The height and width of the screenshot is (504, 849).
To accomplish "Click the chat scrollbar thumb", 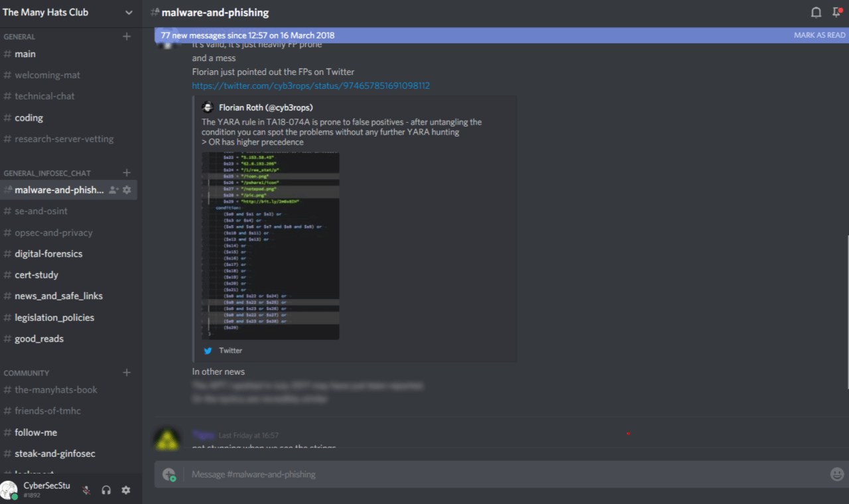I will (x=847, y=312).
